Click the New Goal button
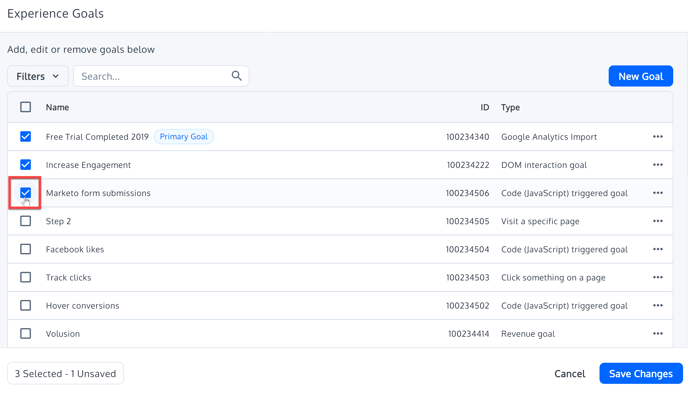688x393 pixels. click(x=641, y=76)
